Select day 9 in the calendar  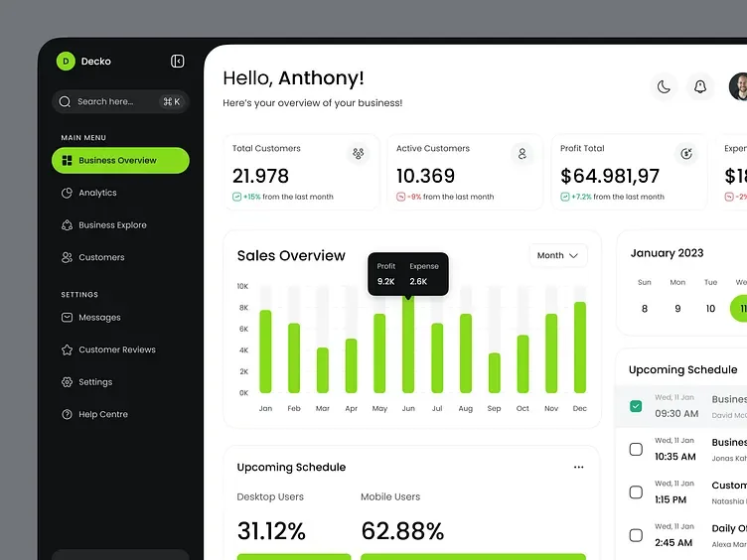click(677, 309)
